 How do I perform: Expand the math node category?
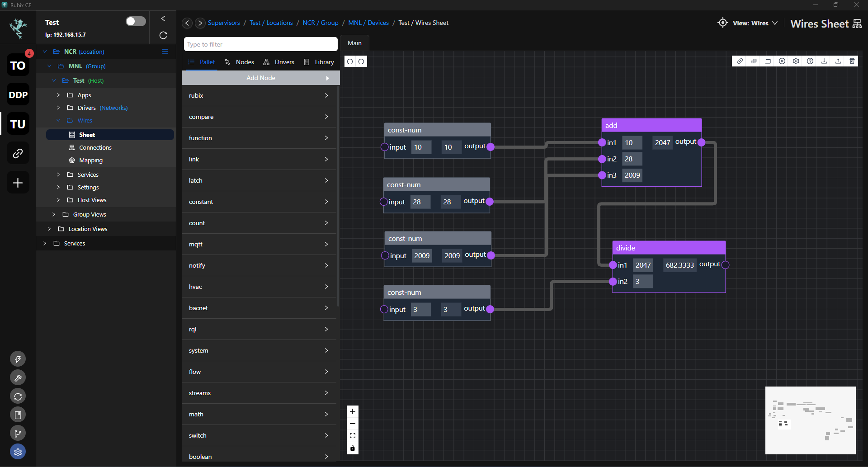click(x=259, y=414)
